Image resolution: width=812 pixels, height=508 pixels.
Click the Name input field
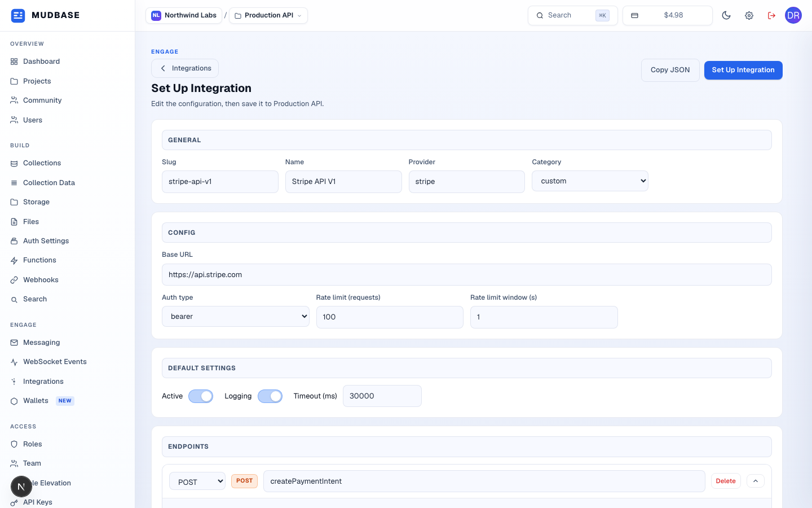343,182
